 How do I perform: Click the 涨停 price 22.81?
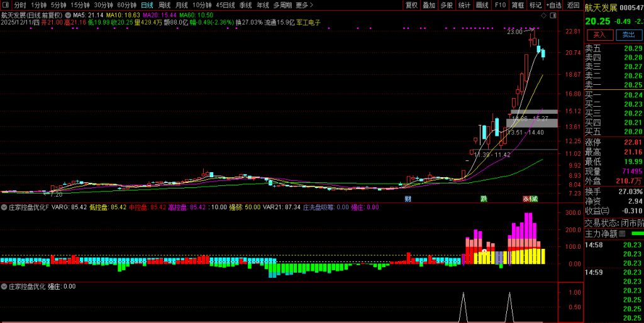[x=633, y=143]
